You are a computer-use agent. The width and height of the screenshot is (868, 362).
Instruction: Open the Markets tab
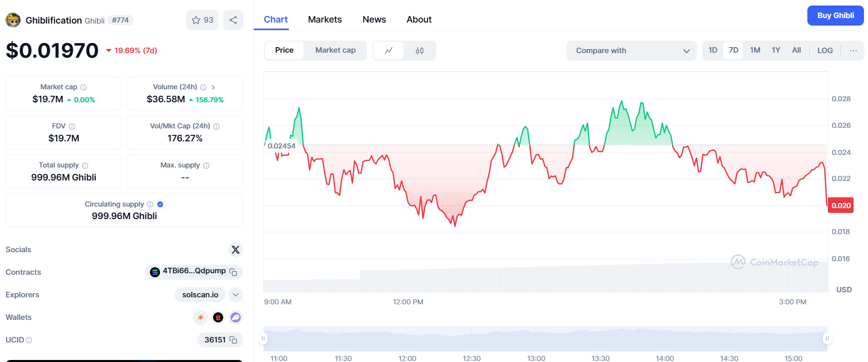(x=325, y=20)
